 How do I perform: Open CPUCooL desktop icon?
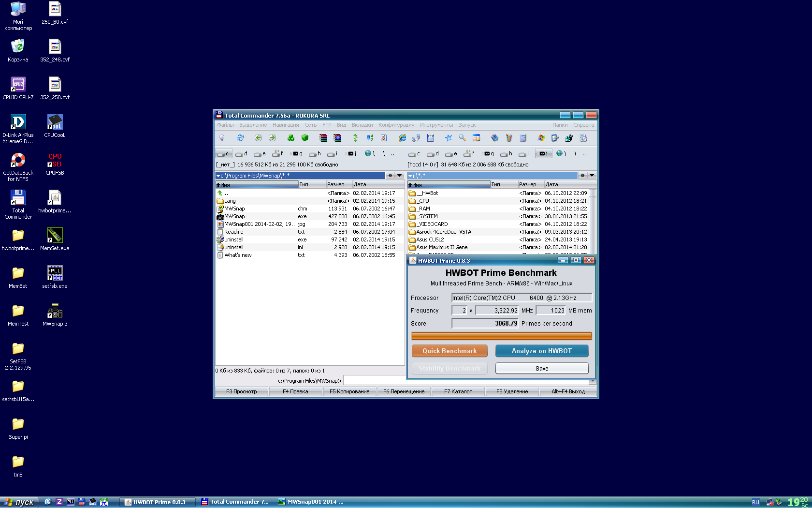[55, 126]
